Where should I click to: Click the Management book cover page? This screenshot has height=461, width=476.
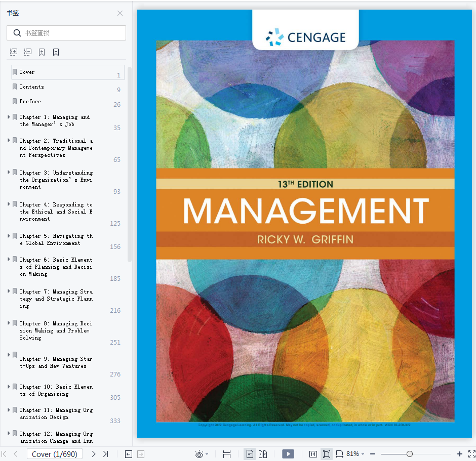tap(304, 224)
